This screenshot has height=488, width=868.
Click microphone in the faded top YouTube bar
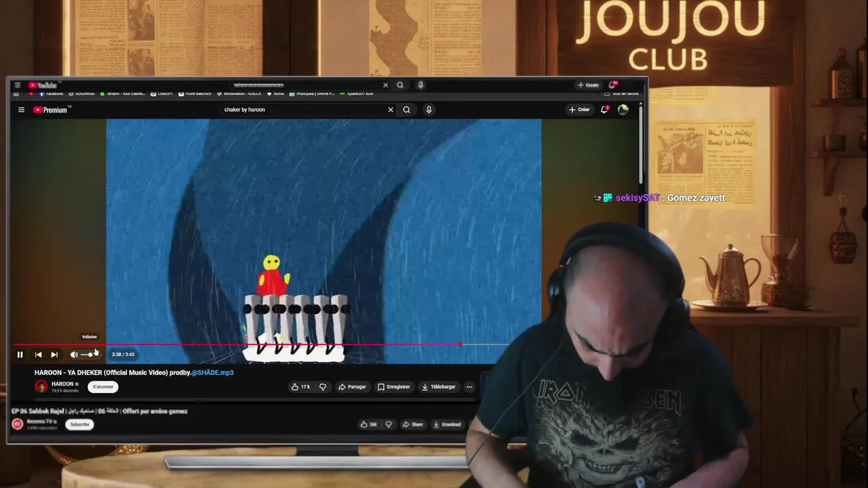point(420,85)
